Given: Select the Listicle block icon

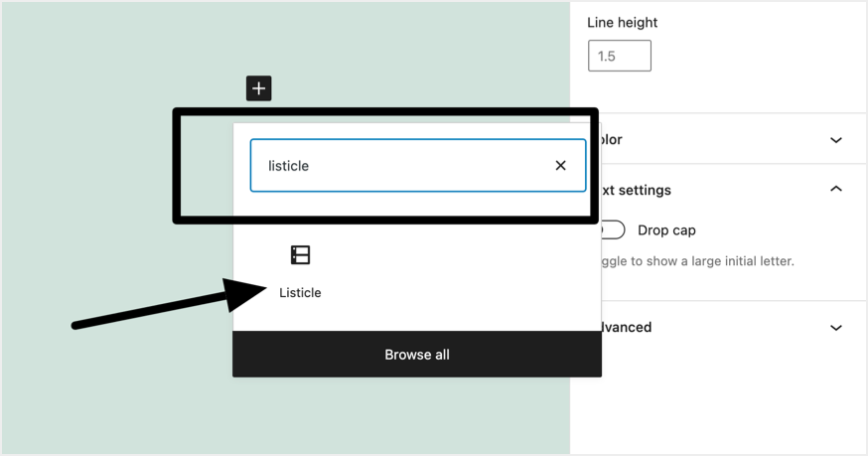Looking at the screenshot, I should pyautogui.click(x=300, y=255).
